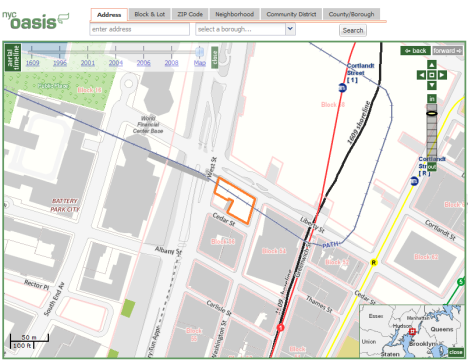
Task: Click the 'Carlisle St' street label
Action: (x=219, y=308)
